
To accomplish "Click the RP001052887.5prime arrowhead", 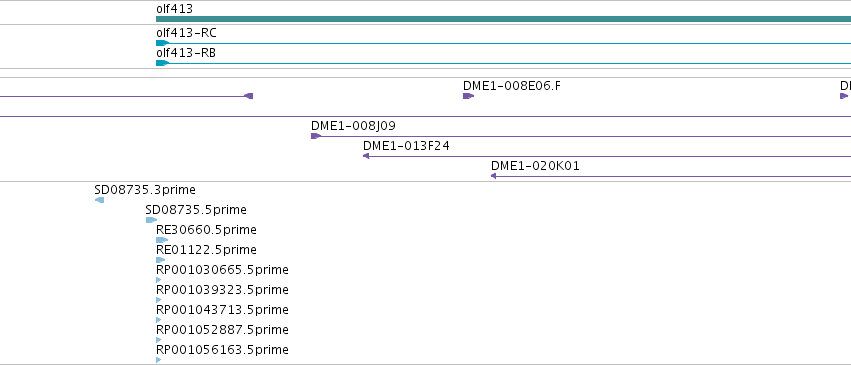I will click(x=158, y=340).
